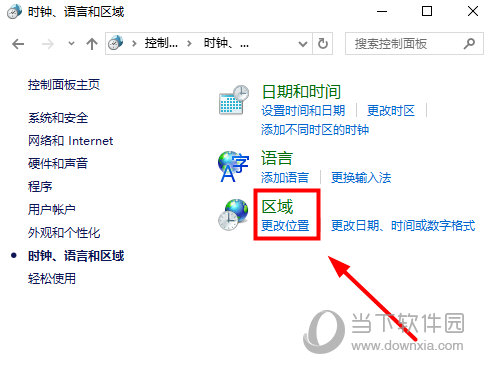Click 更改位置 link

pos(285,226)
